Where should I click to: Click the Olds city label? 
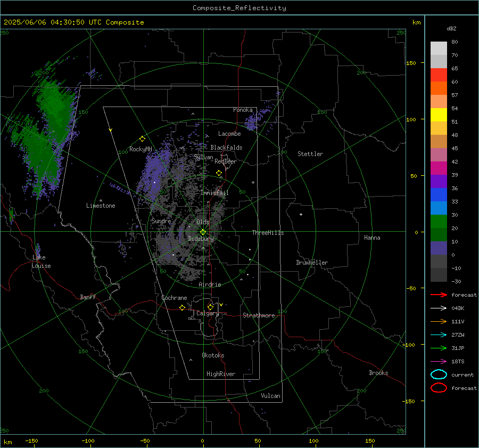pyautogui.click(x=203, y=222)
